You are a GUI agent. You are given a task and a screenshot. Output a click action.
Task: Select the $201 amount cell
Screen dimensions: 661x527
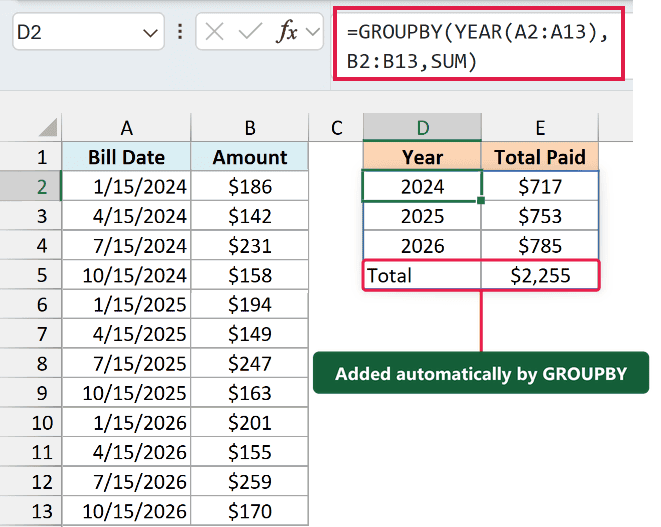[x=250, y=422]
